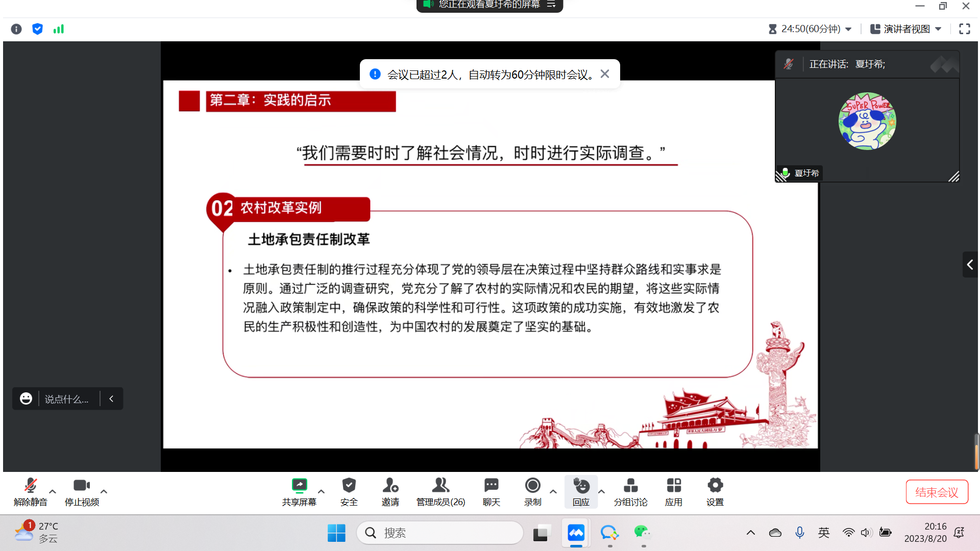Open the 聊天 chat panel
The width and height of the screenshot is (980, 551).
(491, 491)
